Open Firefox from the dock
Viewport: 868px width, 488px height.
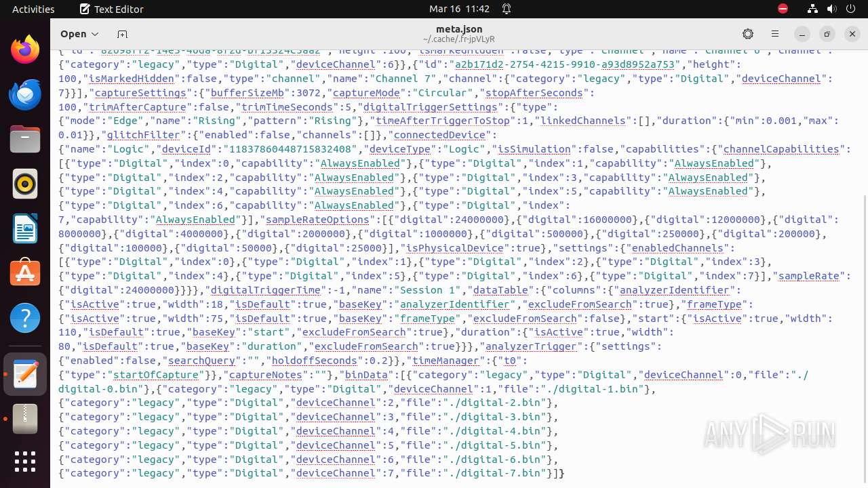click(25, 51)
